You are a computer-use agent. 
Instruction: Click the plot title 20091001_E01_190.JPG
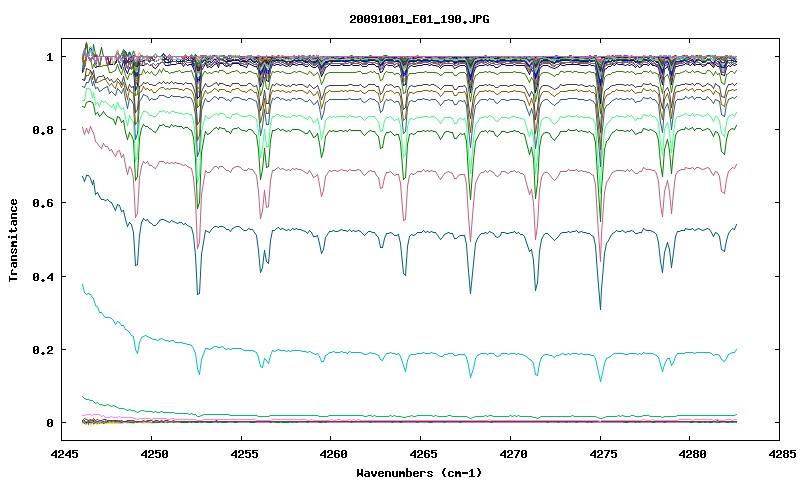[x=419, y=19]
